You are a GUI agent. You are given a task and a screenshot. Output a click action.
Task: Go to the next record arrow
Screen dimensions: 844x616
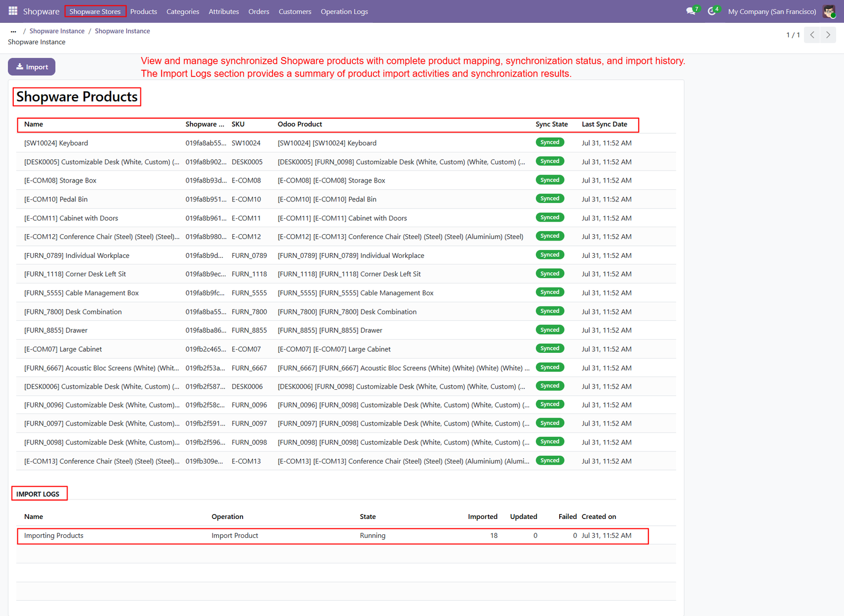[x=828, y=35]
